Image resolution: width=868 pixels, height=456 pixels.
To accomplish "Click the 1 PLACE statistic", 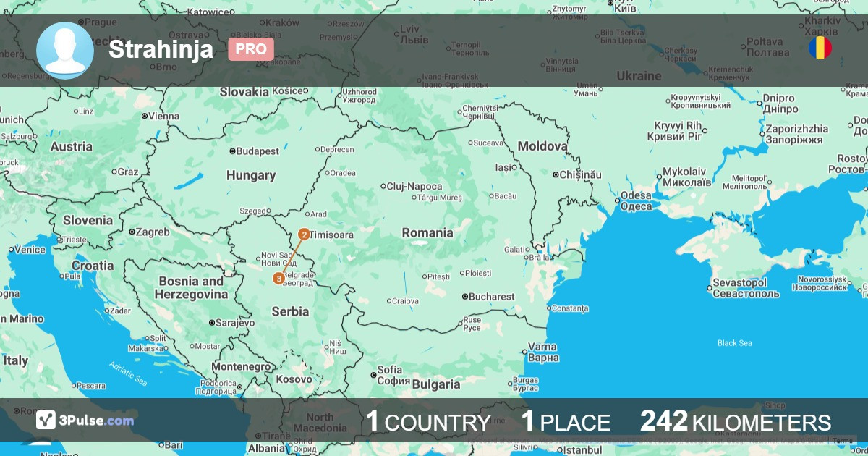I will tap(566, 421).
